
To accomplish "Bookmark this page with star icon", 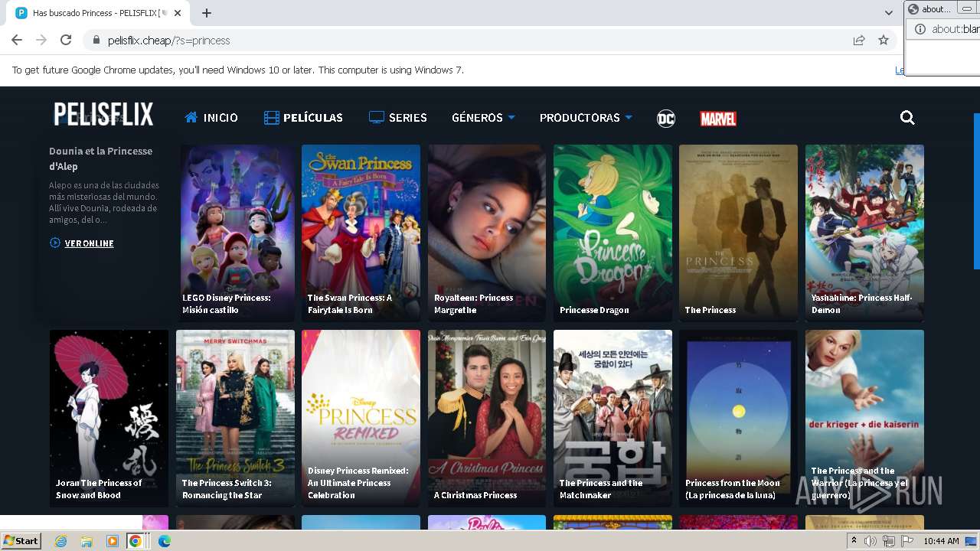I will point(884,40).
